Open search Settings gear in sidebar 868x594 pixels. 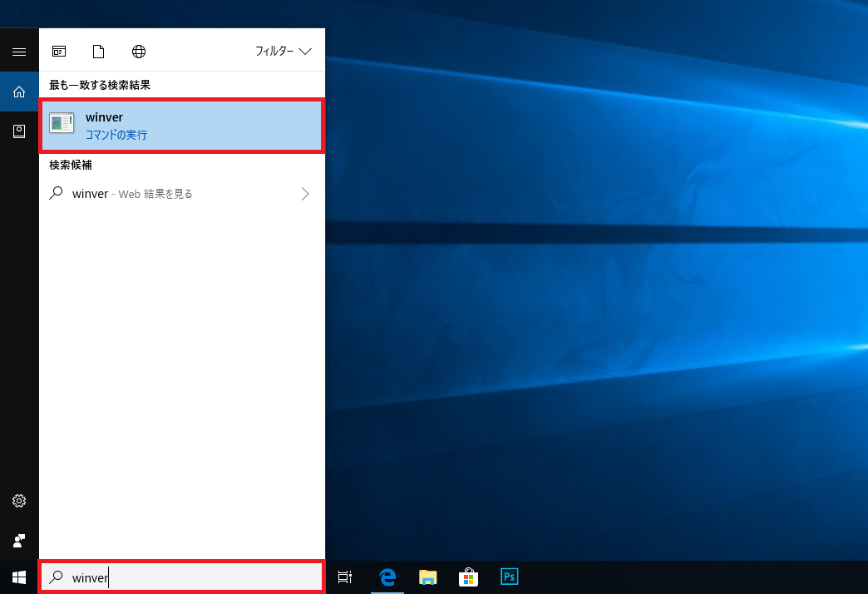tap(19, 501)
